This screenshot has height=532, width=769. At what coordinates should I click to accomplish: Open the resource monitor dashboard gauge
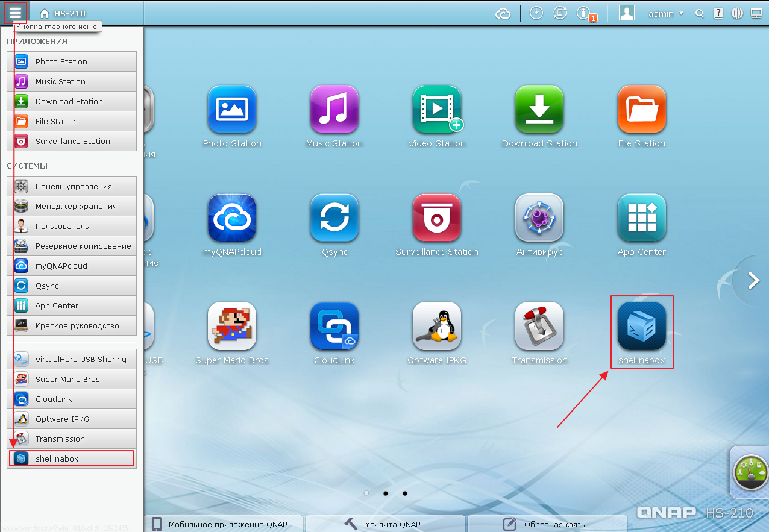click(x=750, y=473)
